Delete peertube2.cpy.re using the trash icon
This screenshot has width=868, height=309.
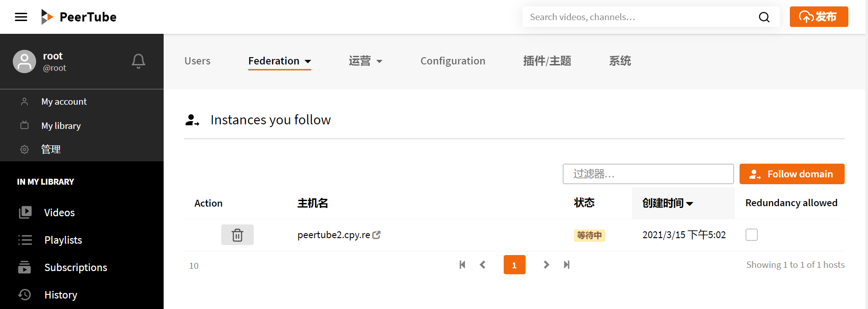point(237,234)
